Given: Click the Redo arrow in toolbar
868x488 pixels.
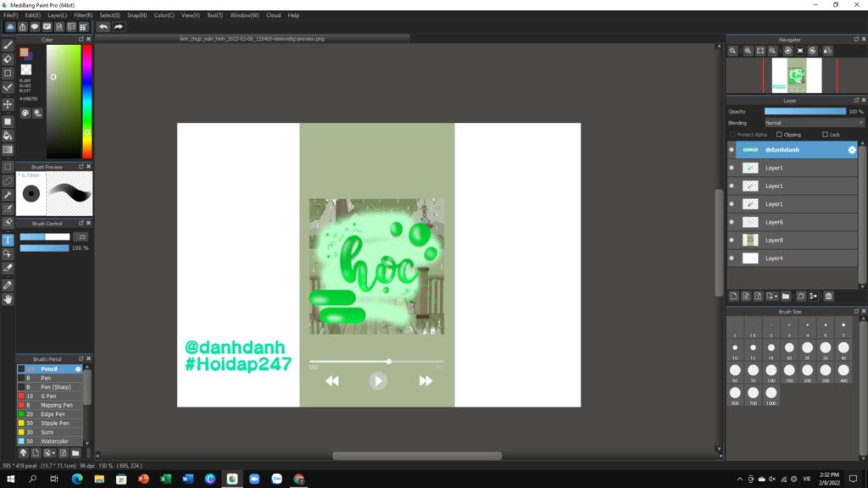Looking at the screenshot, I should coord(119,26).
